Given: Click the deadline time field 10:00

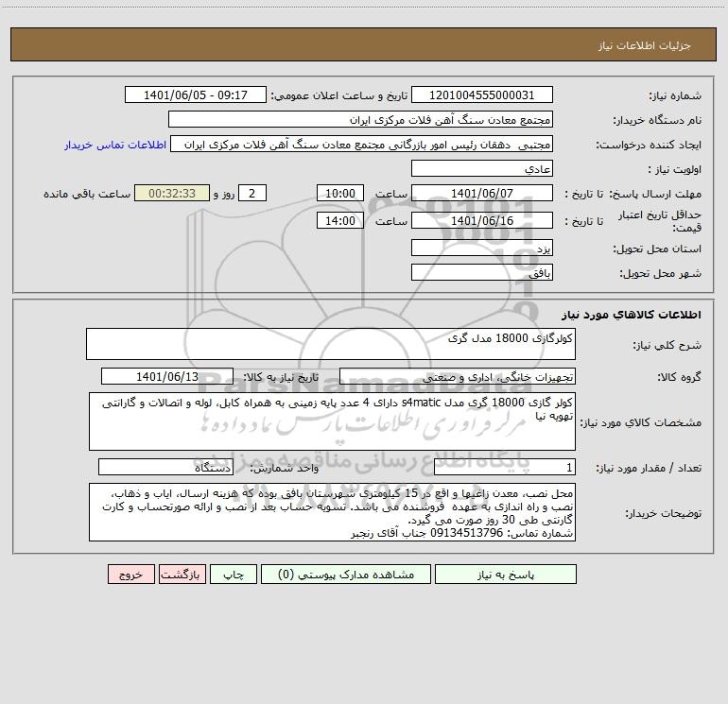Looking at the screenshot, I should tap(339, 193).
